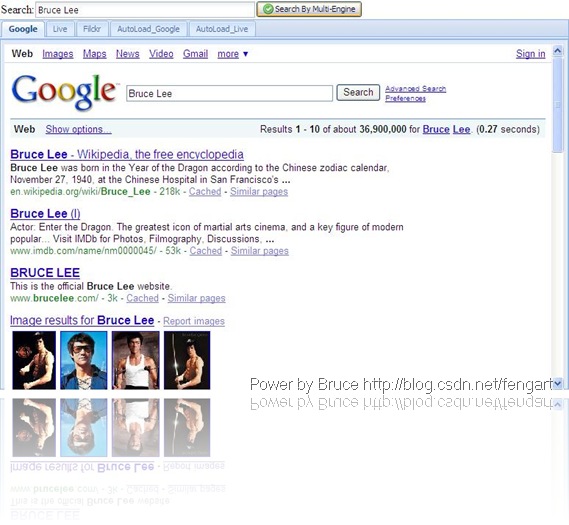The width and height of the screenshot is (569, 525).
Task: Click the scrollbar down arrow
Action: [x=557, y=383]
